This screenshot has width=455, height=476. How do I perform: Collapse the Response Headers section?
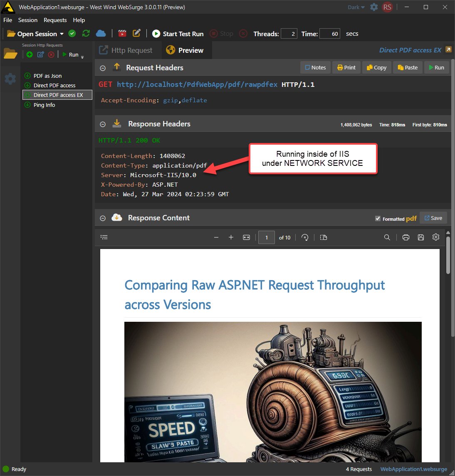(103, 124)
